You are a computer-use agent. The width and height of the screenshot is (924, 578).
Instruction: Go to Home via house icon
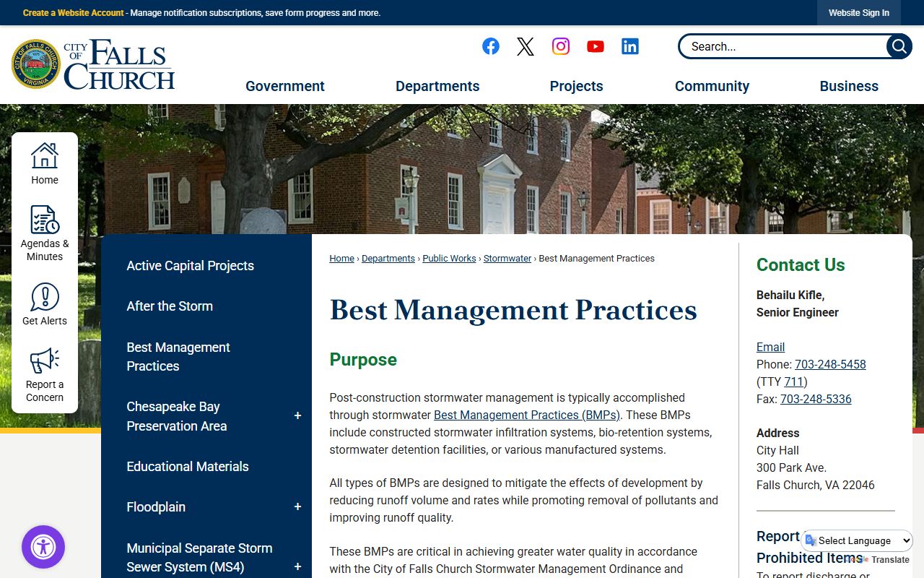(x=45, y=163)
